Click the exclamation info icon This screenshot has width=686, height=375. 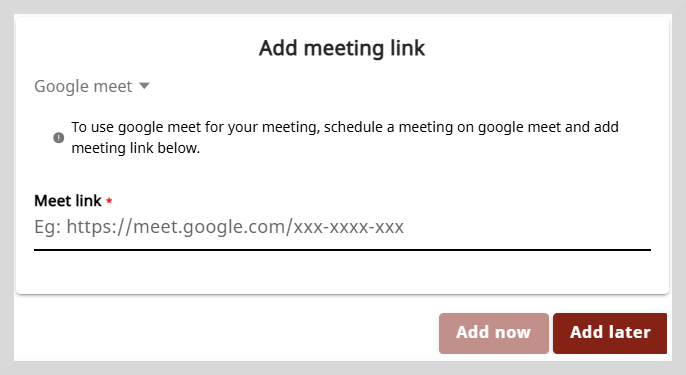point(59,138)
